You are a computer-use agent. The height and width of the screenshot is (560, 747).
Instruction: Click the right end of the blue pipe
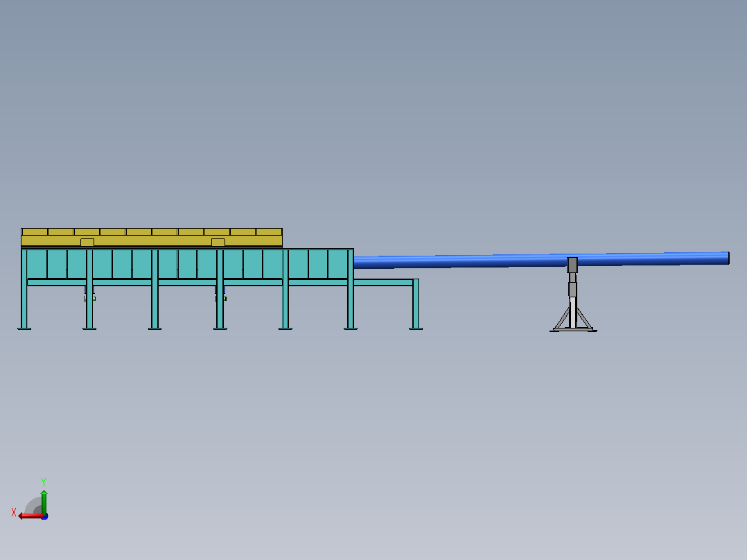[x=726, y=258]
